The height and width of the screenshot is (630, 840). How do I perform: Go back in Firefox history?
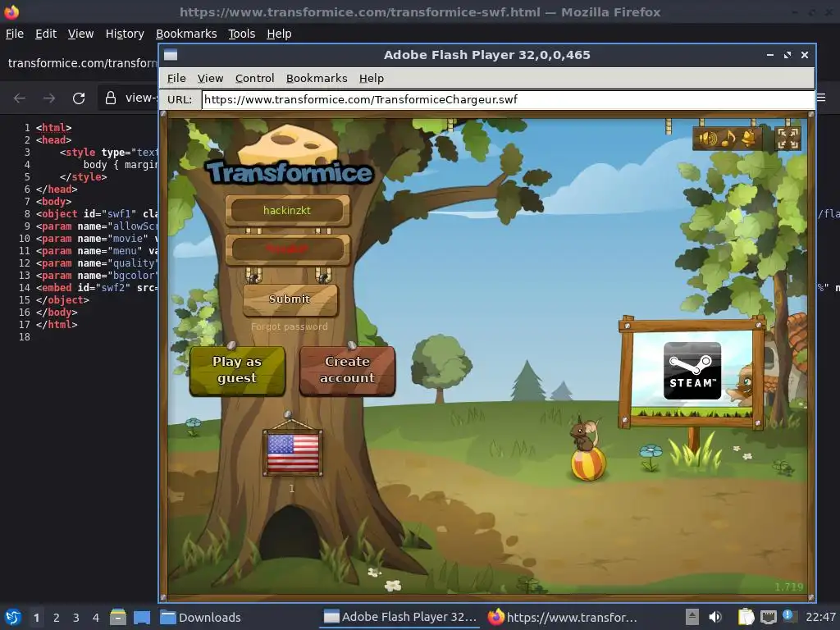(x=20, y=98)
